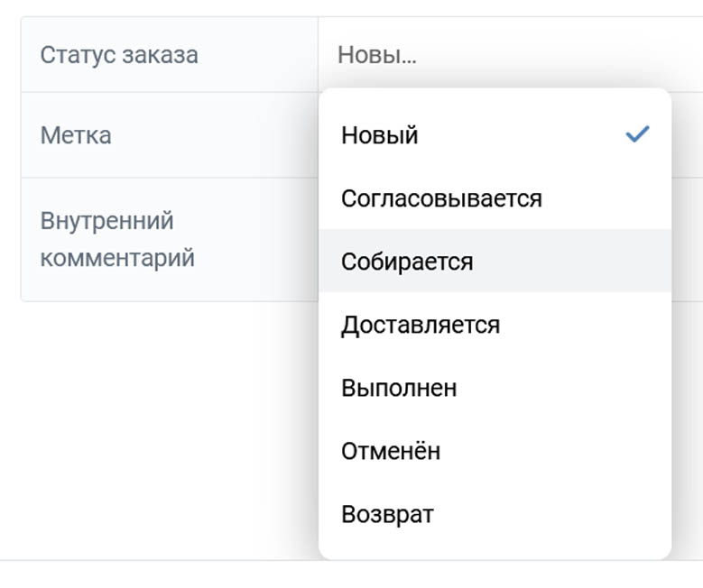Click the blue checkmark beside Новый
Screen dimensions: 703x588
(637, 134)
